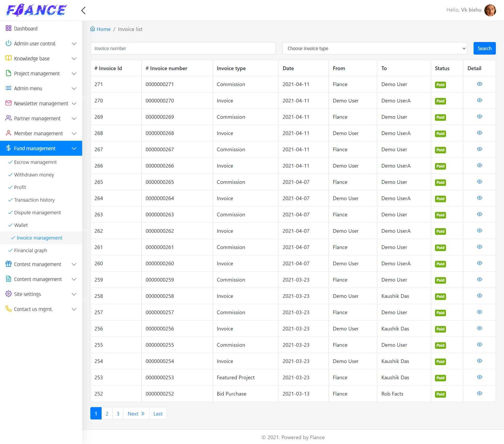Click the Contact us phone icon

[8, 309]
